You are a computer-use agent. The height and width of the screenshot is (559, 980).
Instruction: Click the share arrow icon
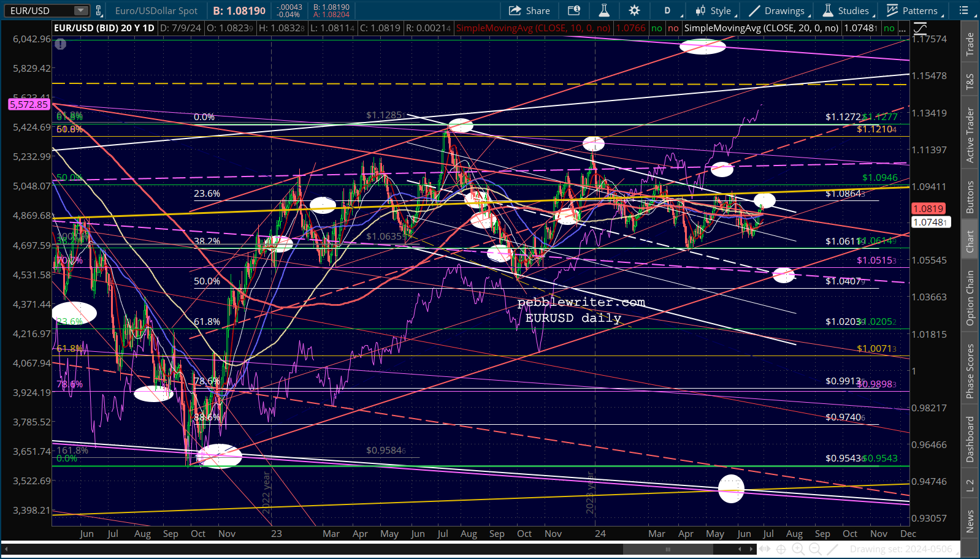coord(514,10)
